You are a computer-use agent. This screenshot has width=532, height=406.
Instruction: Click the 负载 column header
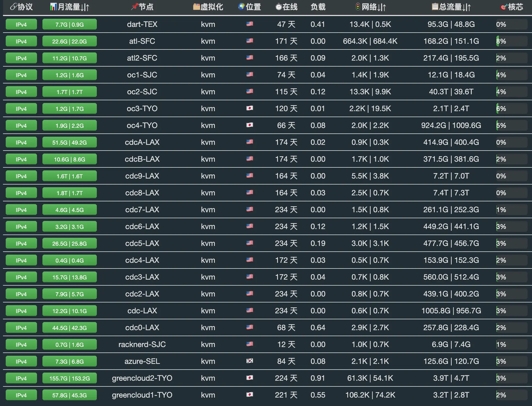318,7
